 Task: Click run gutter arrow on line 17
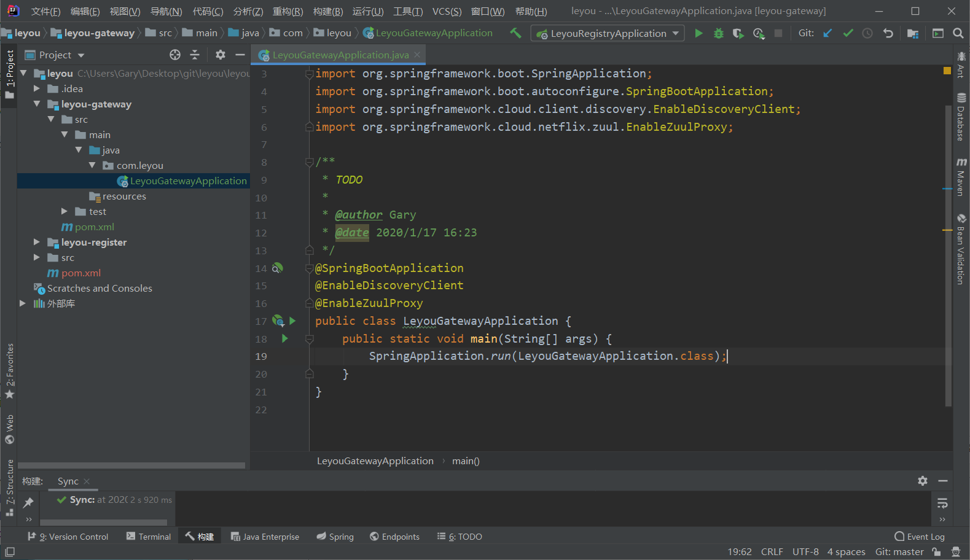click(292, 321)
